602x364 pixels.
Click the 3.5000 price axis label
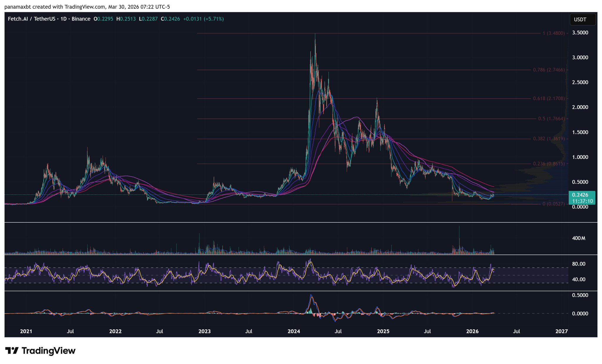(x=580, y=33)
